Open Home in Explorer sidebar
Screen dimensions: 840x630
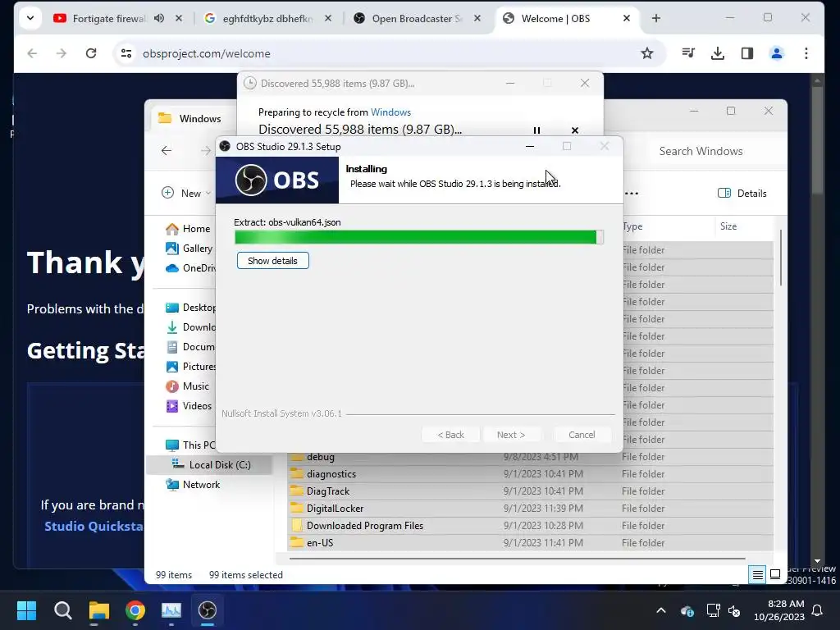(x=188, y=229)
